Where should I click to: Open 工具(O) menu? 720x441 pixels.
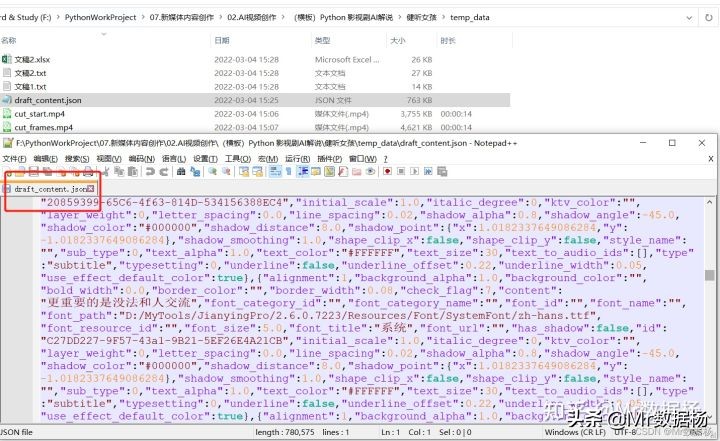(x=238, y=158)
